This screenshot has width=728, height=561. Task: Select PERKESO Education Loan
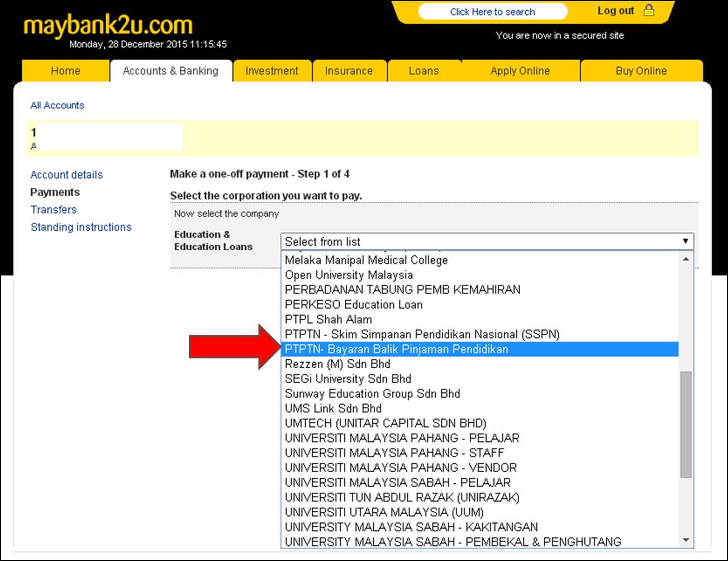tap(479, 305)
